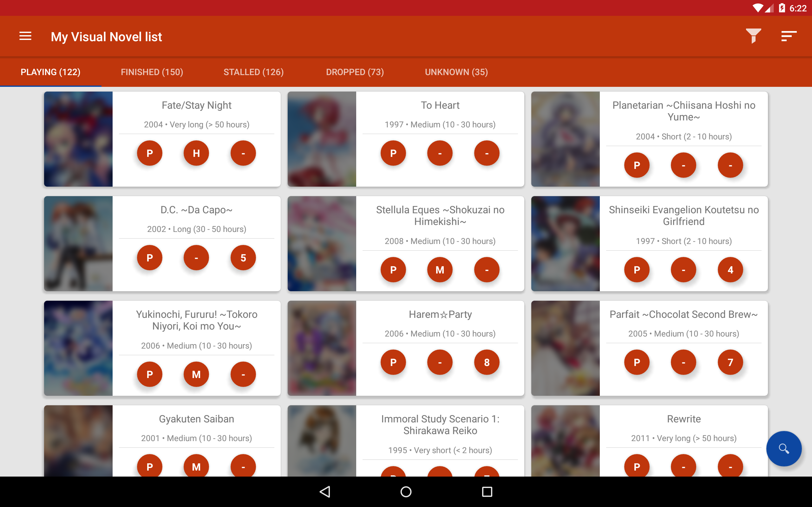The height and width of the screenshot is (507, 812).
Task: Tap the M wishlist button on Stellula Eques
Action: pyautogui.click(x=440, y=270)
